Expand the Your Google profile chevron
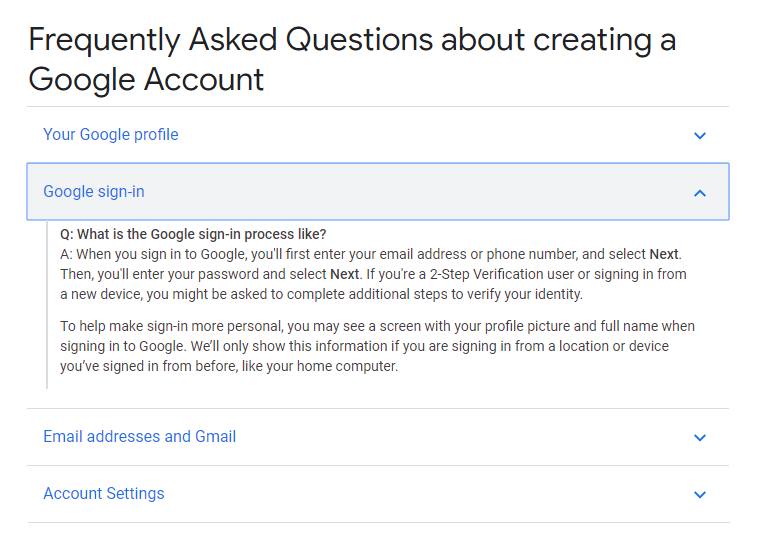Image resolution: width=782 pixels, height=548 pixels. (x=700, y=136)
